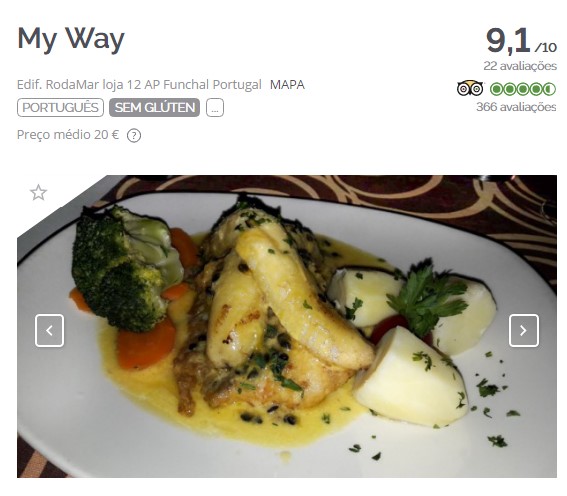This screenshot has height=496, width=567.
Task: Open the 22 avaliações reviews link
Action: [520, 66]
